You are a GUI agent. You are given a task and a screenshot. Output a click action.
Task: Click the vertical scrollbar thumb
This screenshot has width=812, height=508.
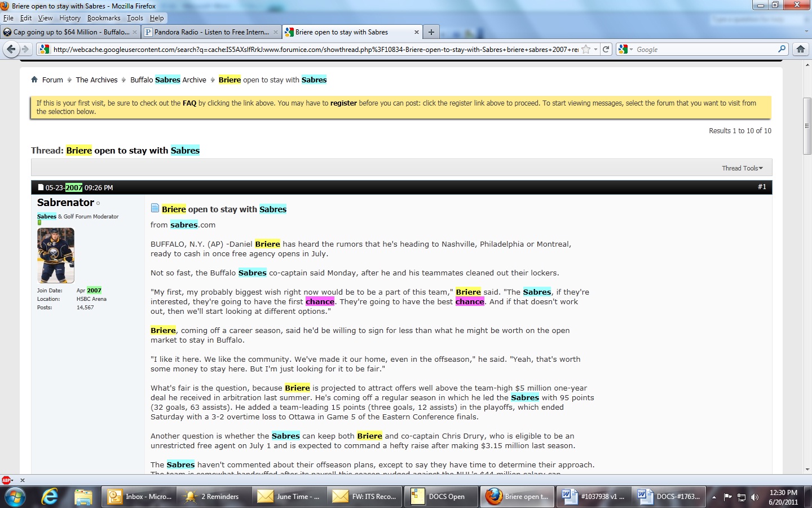807,126
